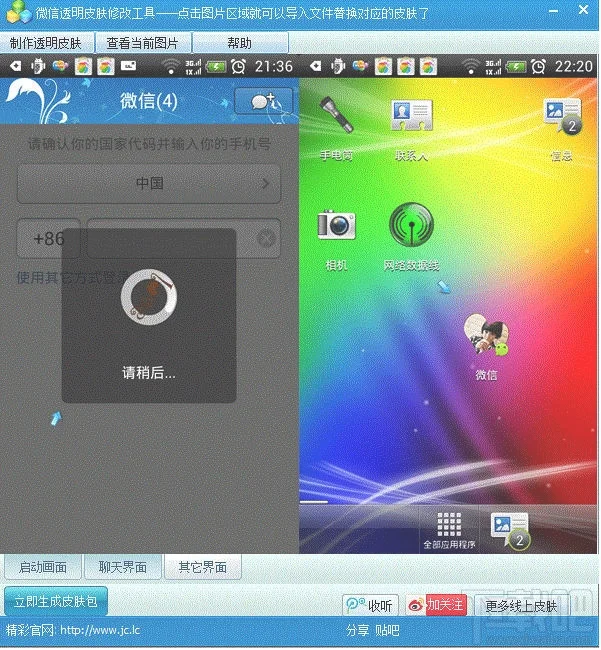
Task: Click the Android robot icon in left status bar
Action: (38, 66)
